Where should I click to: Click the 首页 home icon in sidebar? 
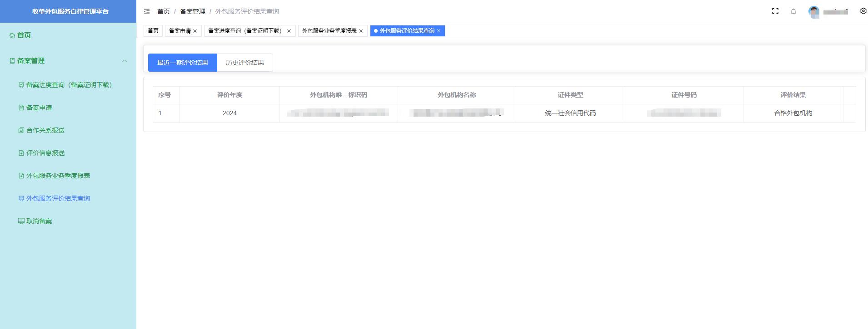(x=12, y=35)
